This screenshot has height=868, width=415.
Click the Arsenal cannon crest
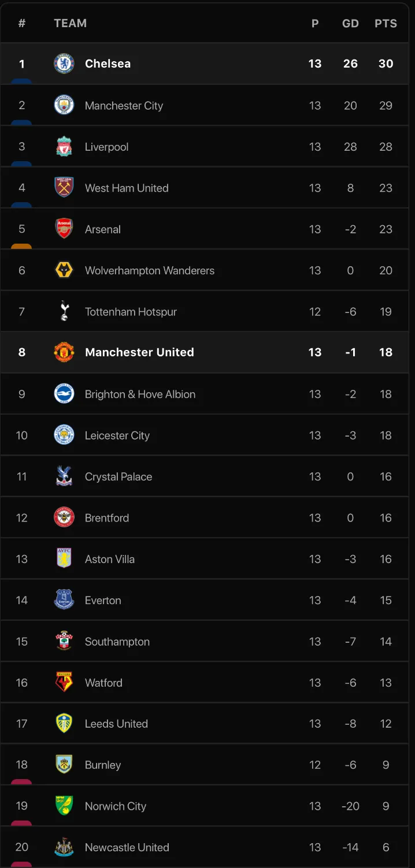point(64,229)
